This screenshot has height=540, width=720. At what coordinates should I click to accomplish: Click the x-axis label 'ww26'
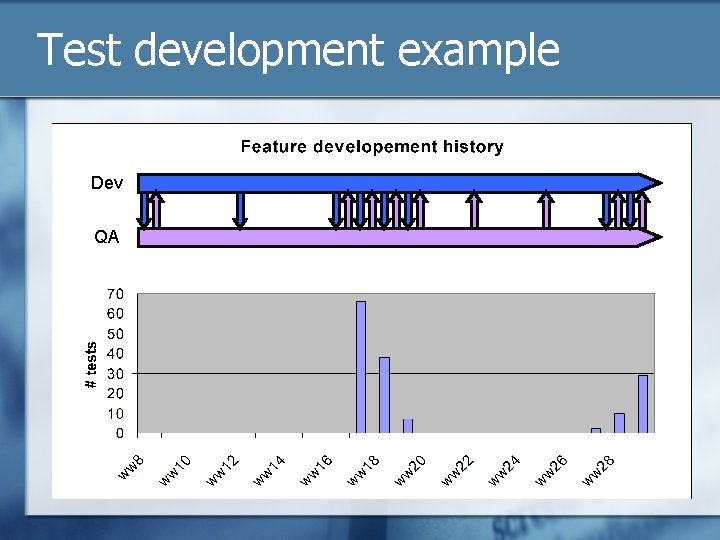click(x=551, y=470)
